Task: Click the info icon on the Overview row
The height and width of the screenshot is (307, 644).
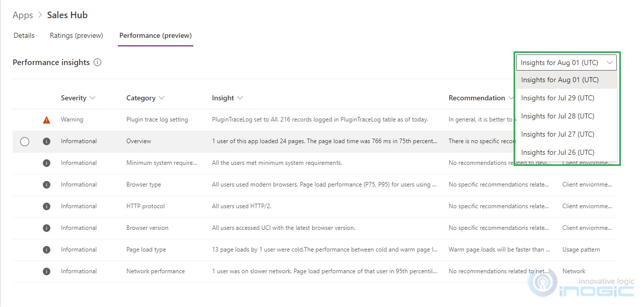Action: [46, 142]
